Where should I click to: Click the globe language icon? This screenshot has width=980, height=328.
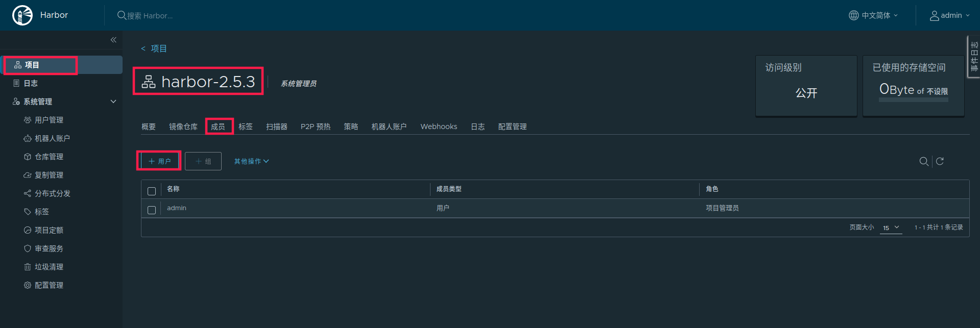pyautogui.click(x=853, y=15)
